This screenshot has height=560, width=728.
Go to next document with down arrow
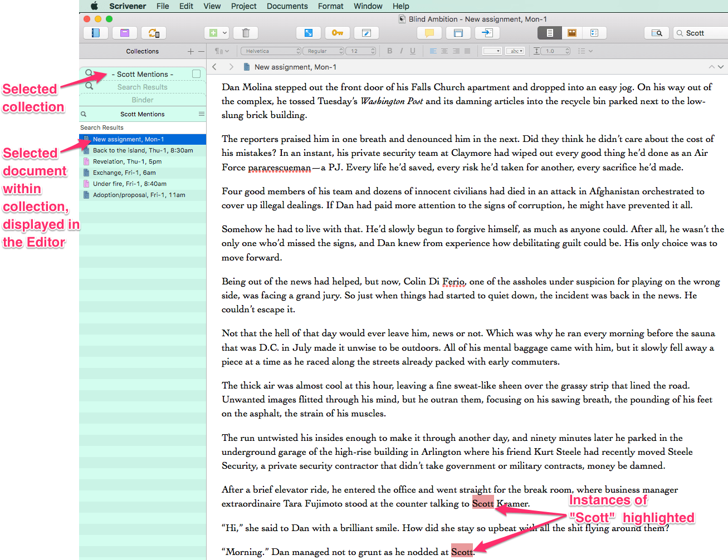[x=721, y=67]
